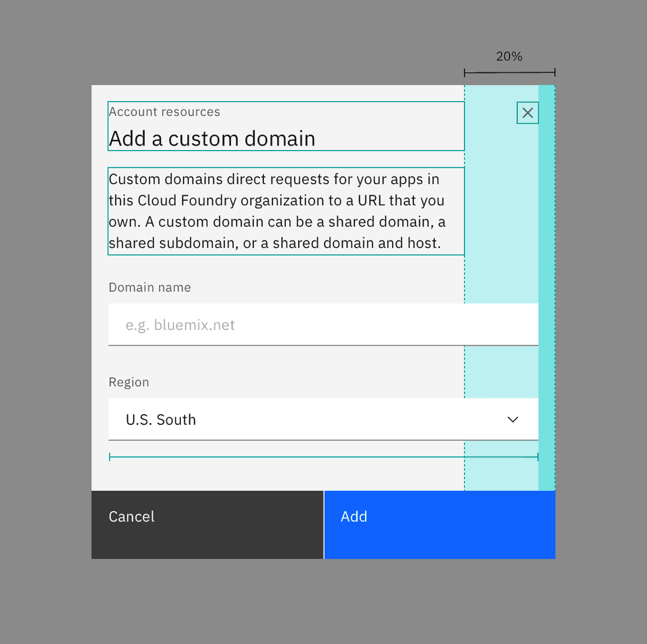
Task: Click the Region field label
Action: [x=129, y=382]
